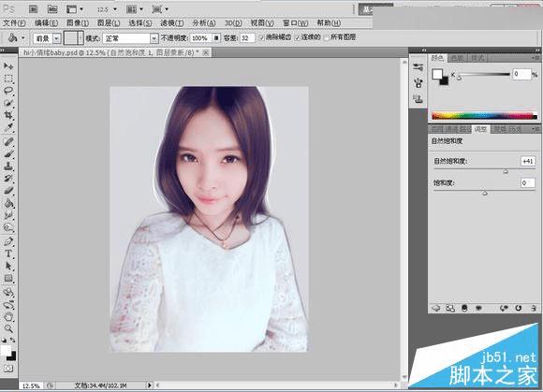Toggle the 连续的 contiguous checkbox
The width and height of the screenshot is (543, 392).
pos(298,37)
